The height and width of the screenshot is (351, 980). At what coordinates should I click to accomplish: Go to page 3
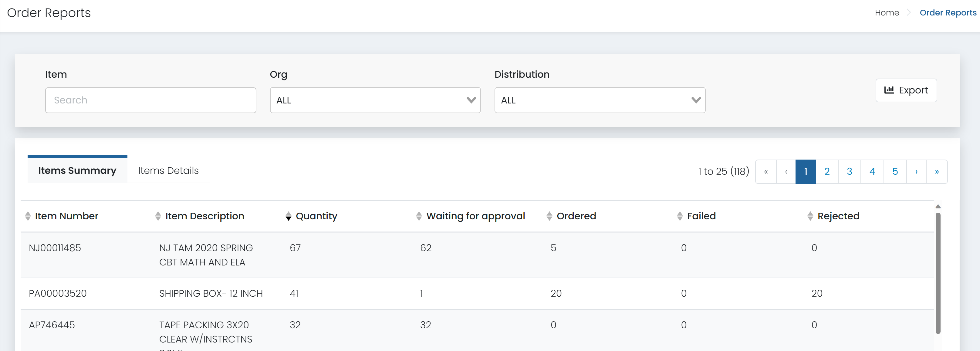coord(849,171)
